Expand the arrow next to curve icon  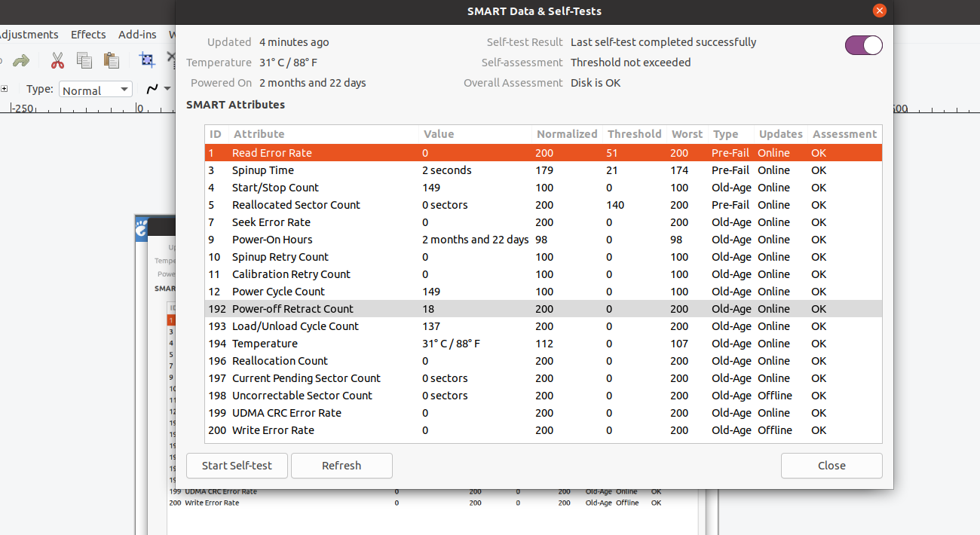click(x=167, y=89)
